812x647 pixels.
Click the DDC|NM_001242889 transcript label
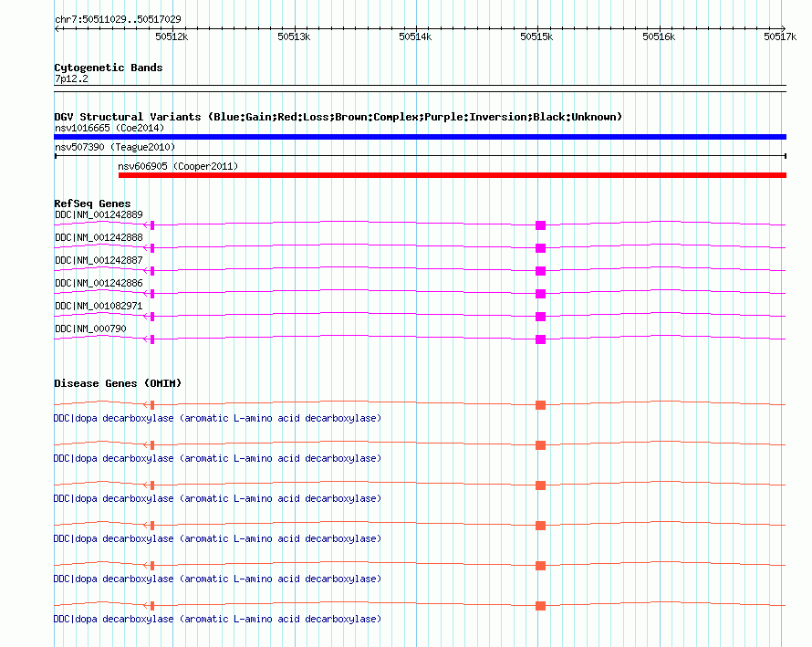point(99,214)
